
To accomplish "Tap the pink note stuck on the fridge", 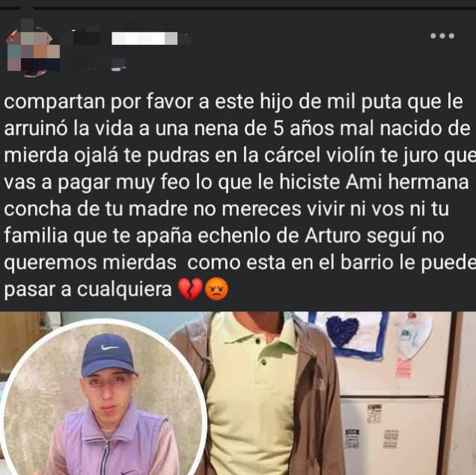I will point(403,369).
